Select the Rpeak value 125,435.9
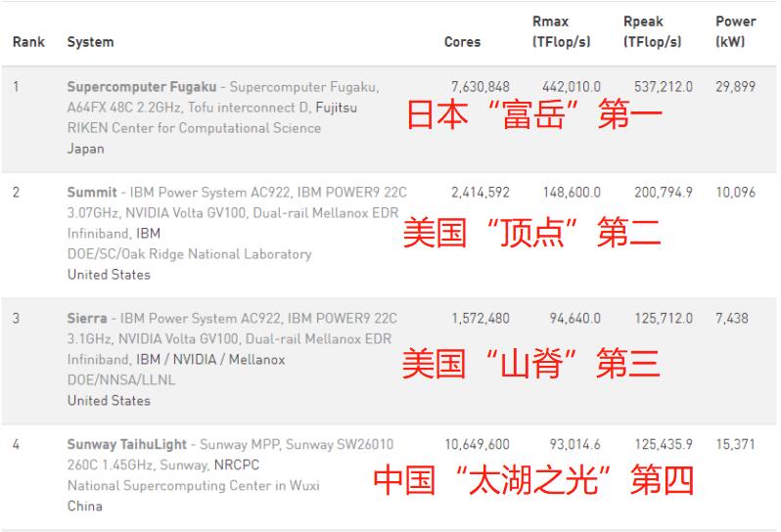The height and width of the screenshot is (532, 781). click(663, 444)
